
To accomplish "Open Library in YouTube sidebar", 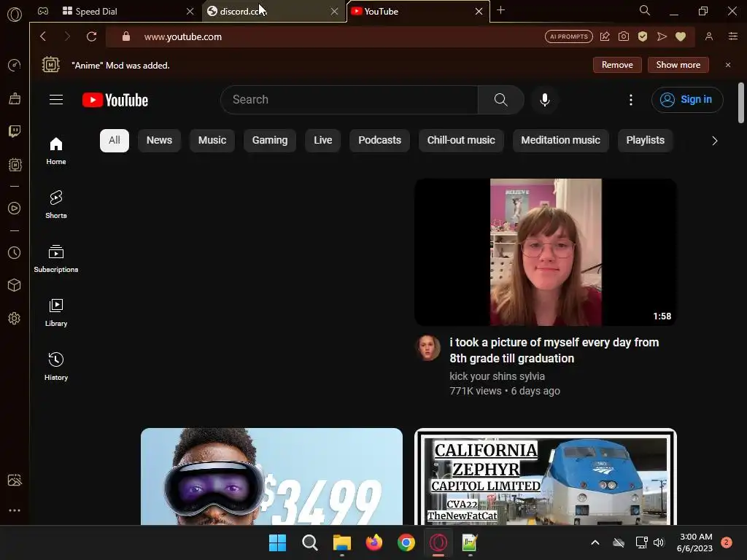I will click(x=56, y=313).
